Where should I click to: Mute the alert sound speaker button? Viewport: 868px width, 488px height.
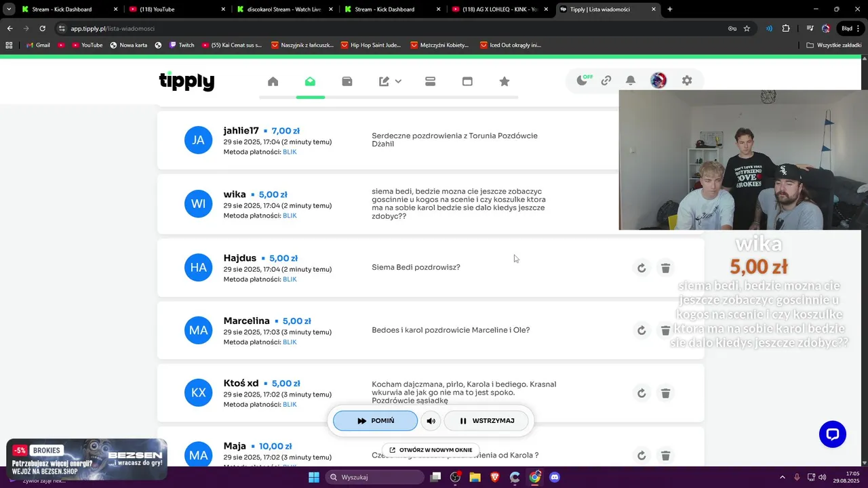(431, 421)
